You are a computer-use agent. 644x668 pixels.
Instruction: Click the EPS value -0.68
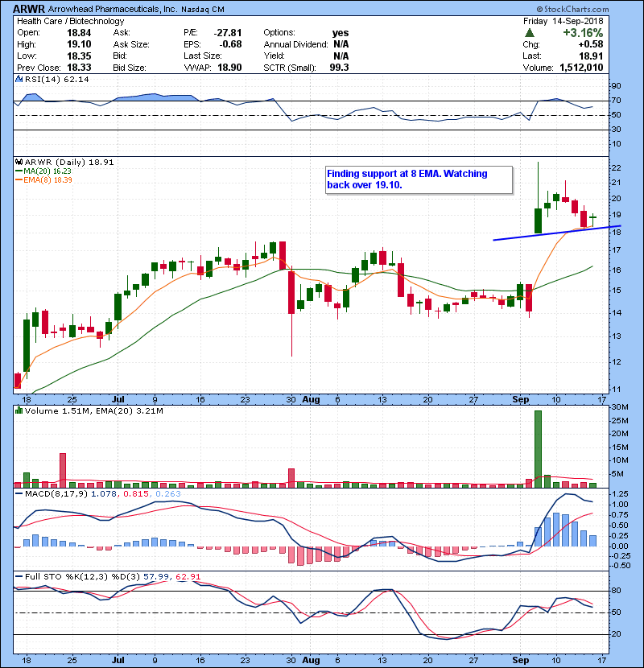coord(230,44)
